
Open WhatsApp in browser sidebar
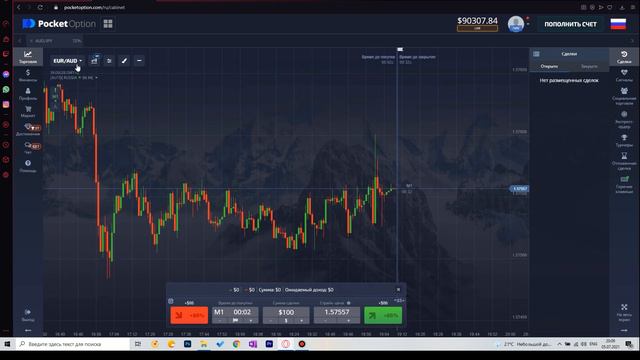coord(6,89)
